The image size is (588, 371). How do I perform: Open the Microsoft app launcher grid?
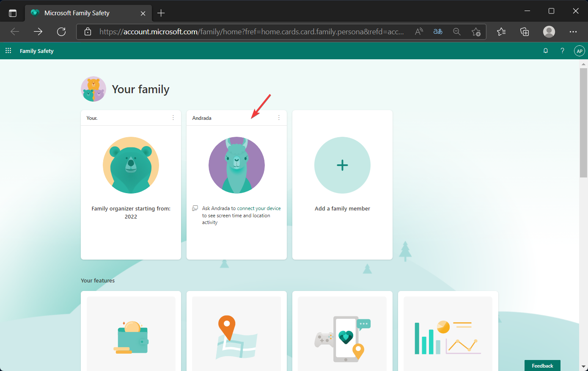(x=8, y=50)
